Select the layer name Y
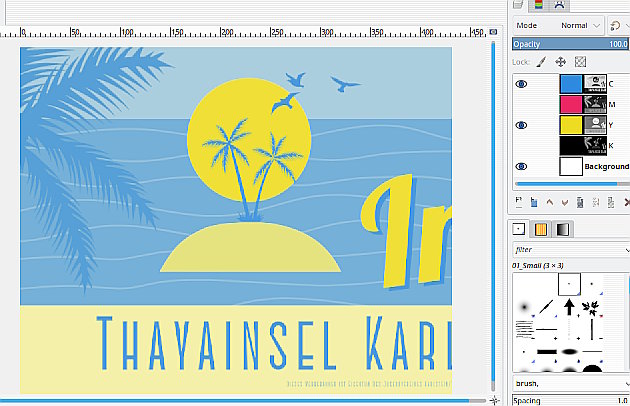Image resolution: width=630 pixels, height=406 pixels. click(x=611, y=125)
